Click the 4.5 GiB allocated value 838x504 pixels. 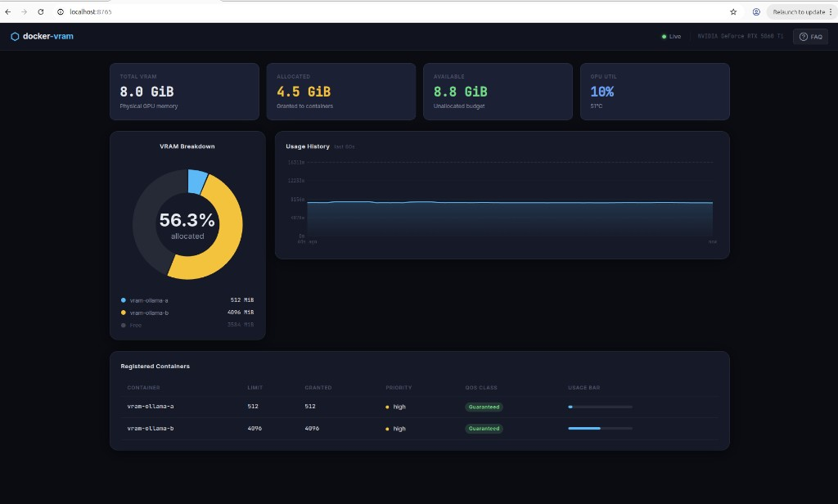[x=304, y=92]
